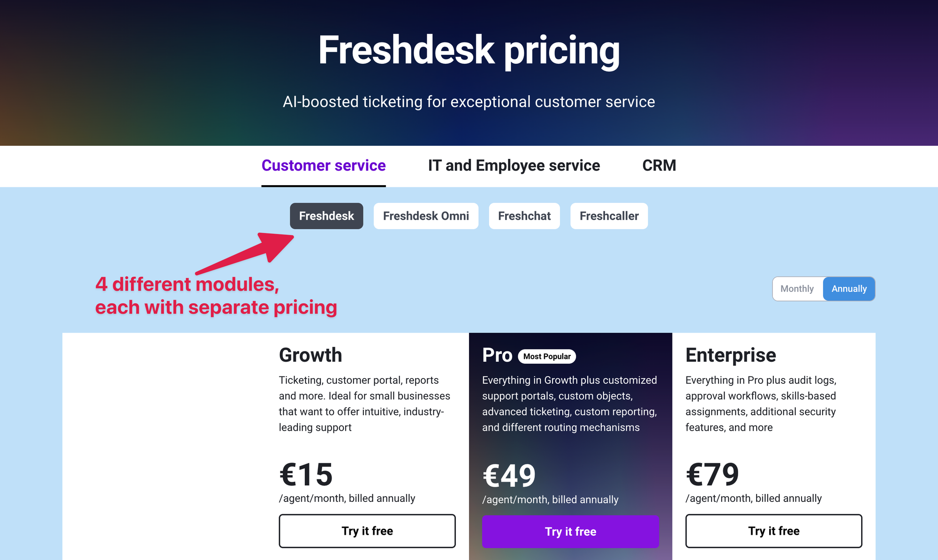This screenshot has height=560, width=938.
Task: Click the Growth plan heading
Action: [310, 355]
